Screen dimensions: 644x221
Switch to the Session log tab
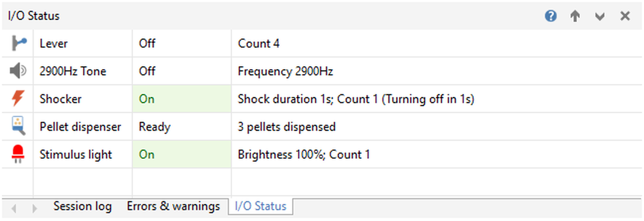pyautogui.click(x=82, y=206)
